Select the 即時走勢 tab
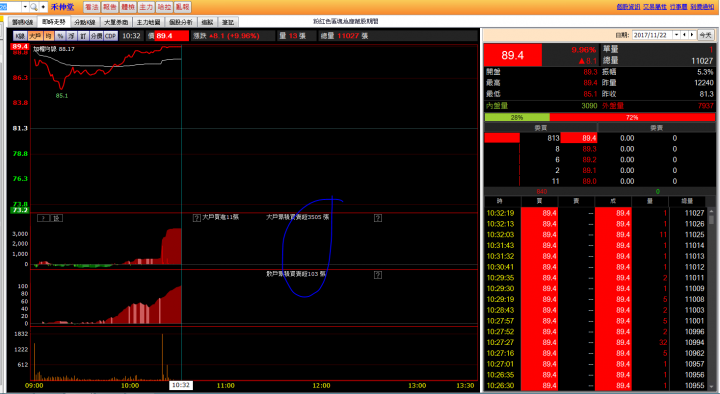This screenshot has width=720, height=394. [x=54, y=22]
